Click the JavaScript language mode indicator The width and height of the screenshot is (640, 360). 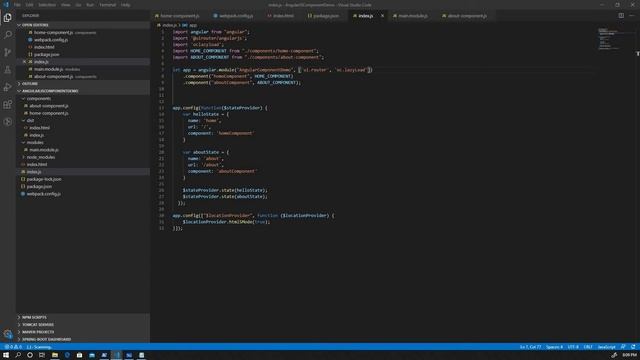(606, 347)
